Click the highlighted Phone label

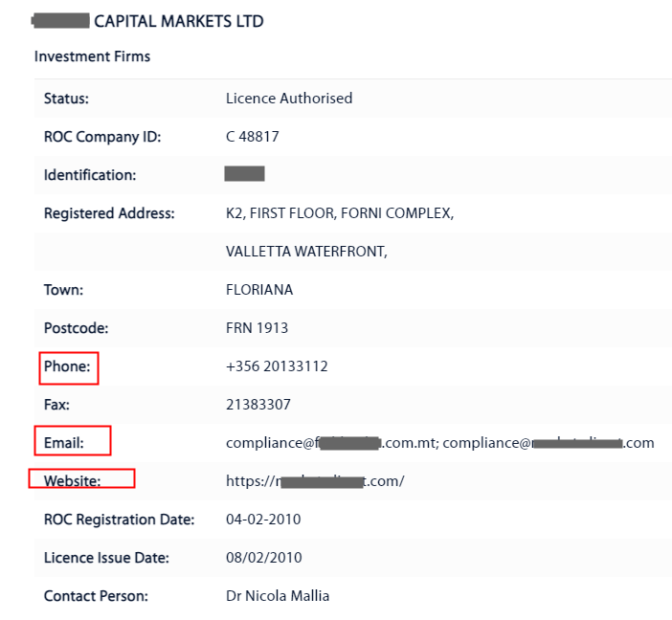click(67, 366)
